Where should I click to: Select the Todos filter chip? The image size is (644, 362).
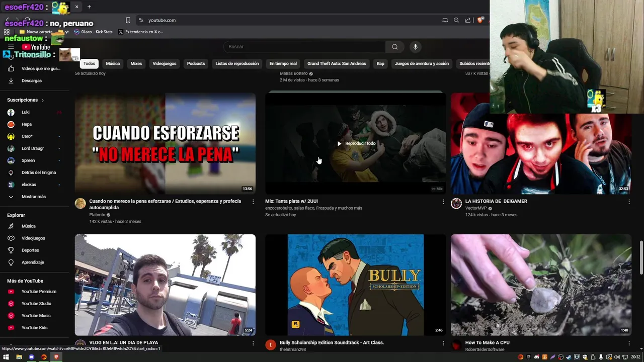pyautogui.click(x=89, y=64)
